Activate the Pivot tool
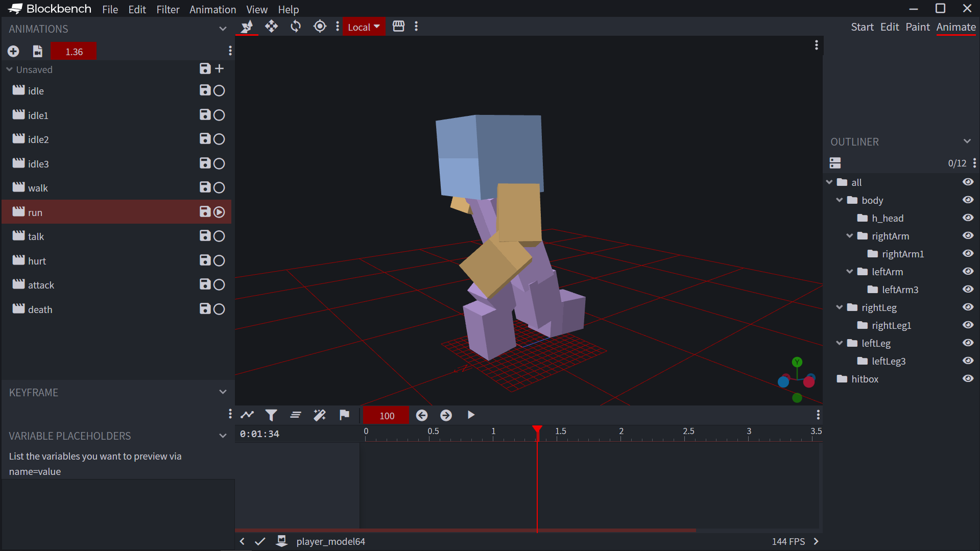980x551 pixels. pyautogui.click(x=319, y=27)
